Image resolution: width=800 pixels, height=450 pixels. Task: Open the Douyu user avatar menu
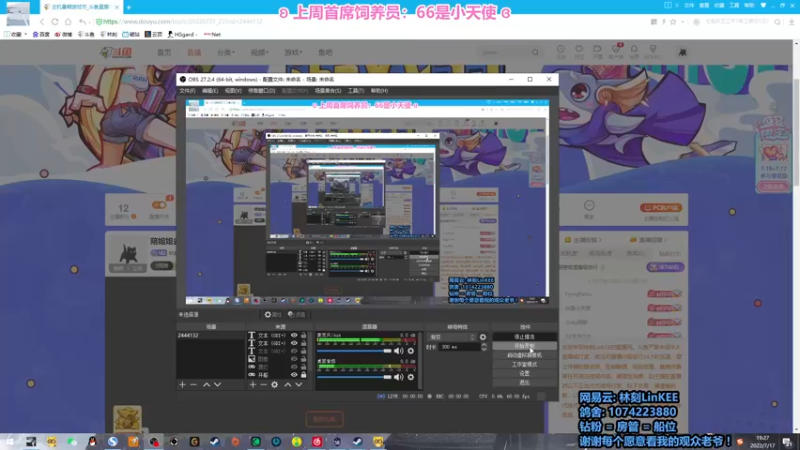coord(682,52)
